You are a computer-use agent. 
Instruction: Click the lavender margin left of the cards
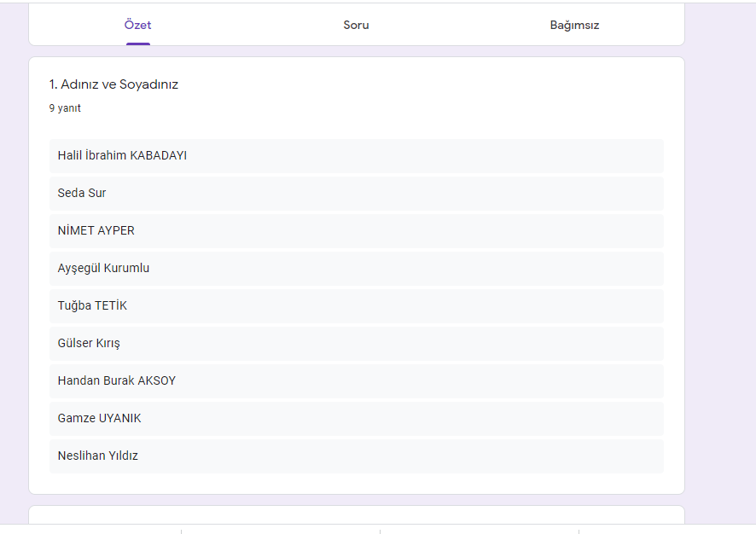[x=14, y=256]
